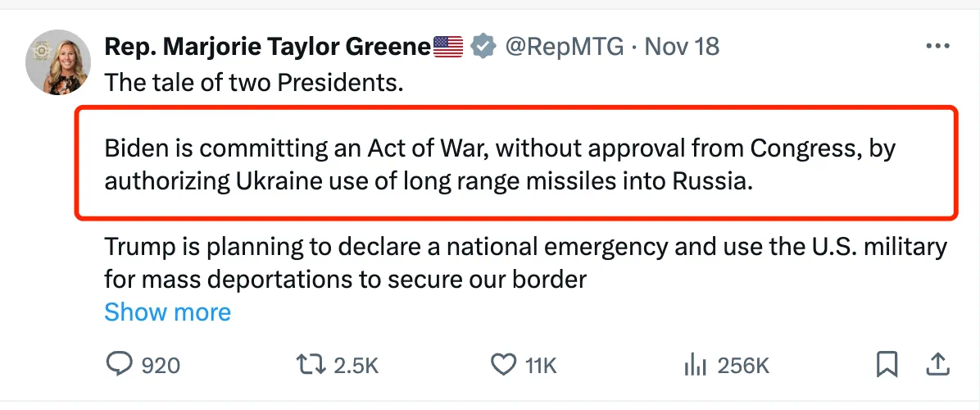The image size is (980, 410).
Task: Open the Nov 18 timestamp link
Action: click(682, 47)
